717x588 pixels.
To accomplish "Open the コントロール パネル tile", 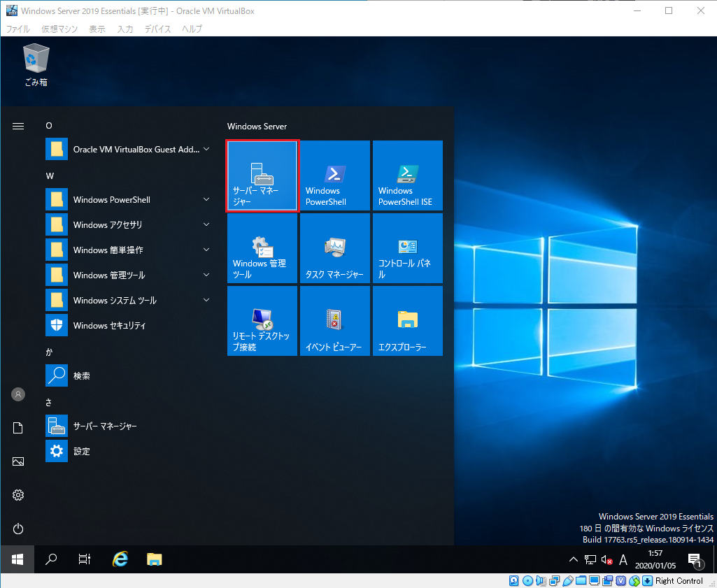I will coord(407,248).
